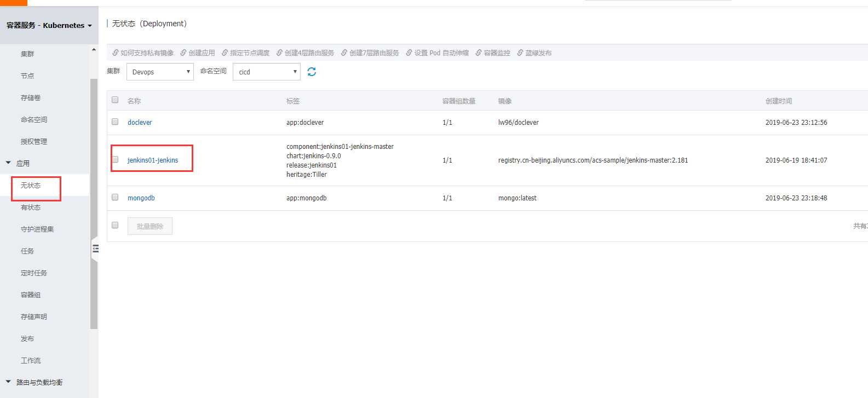This screenshot has height=398, width=868.
Task: Open 授权管理 in sidebar
Action: [x=34, y=141]
